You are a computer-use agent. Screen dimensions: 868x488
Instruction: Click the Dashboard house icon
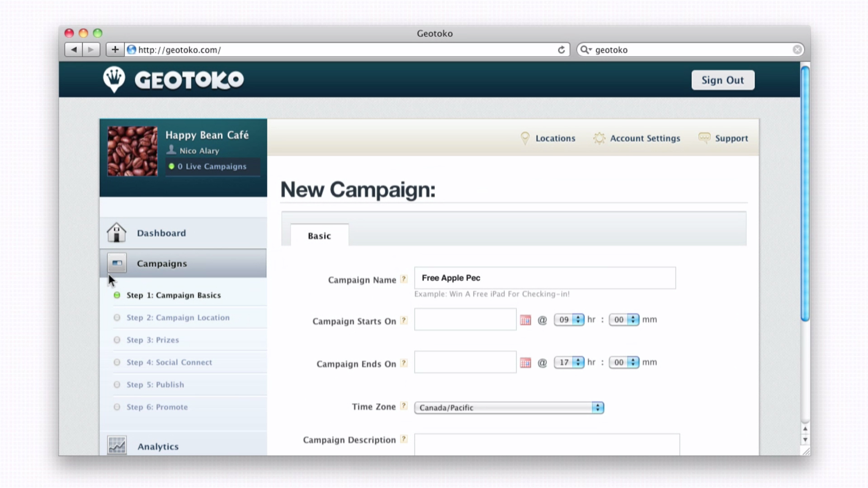click(x=117, y=233)
